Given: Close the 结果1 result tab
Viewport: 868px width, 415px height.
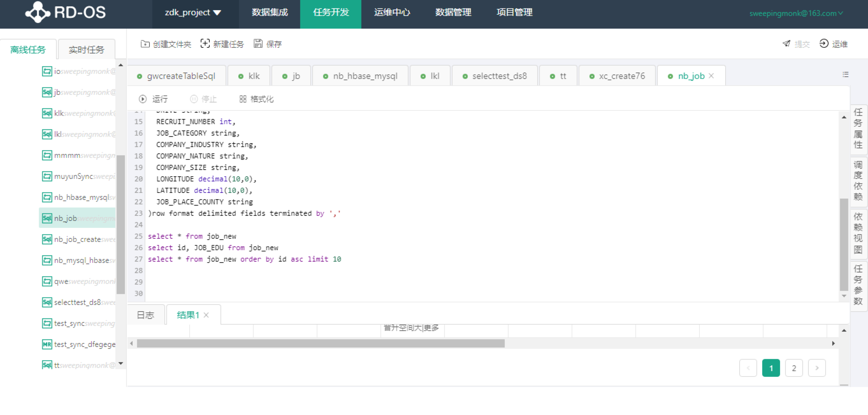Looking at the screenshot, I should [x=206, y=315].
